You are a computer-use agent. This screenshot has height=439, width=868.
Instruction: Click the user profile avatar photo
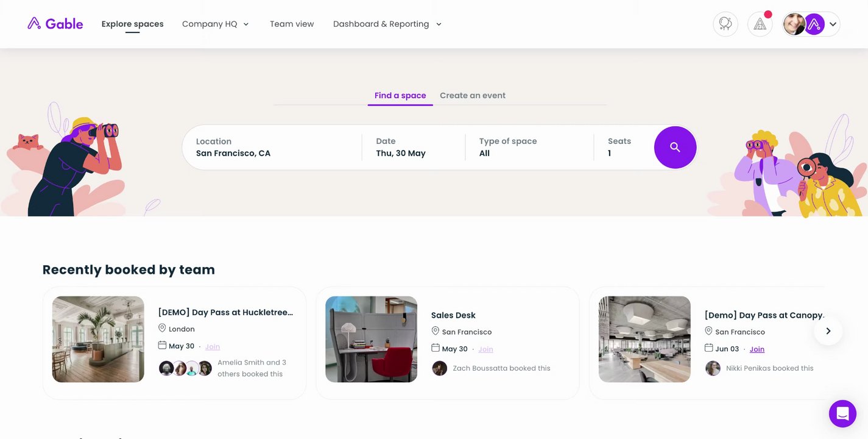794,24
